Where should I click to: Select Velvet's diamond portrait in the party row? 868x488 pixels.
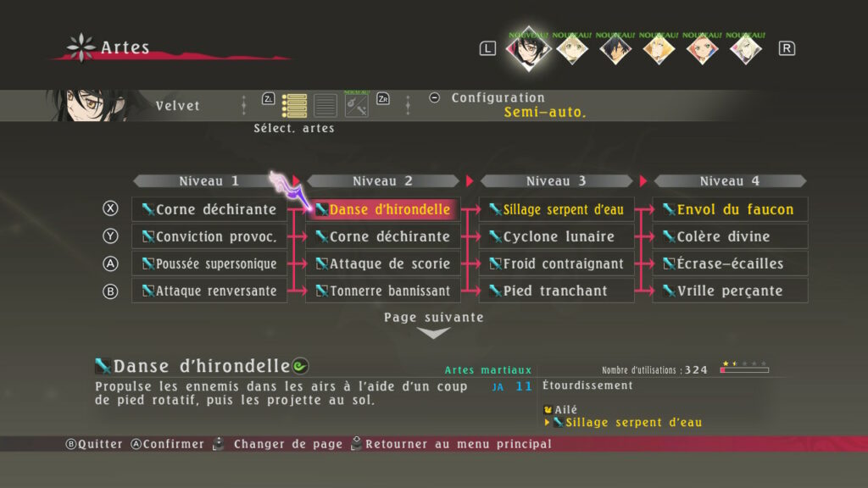point(529,48)
